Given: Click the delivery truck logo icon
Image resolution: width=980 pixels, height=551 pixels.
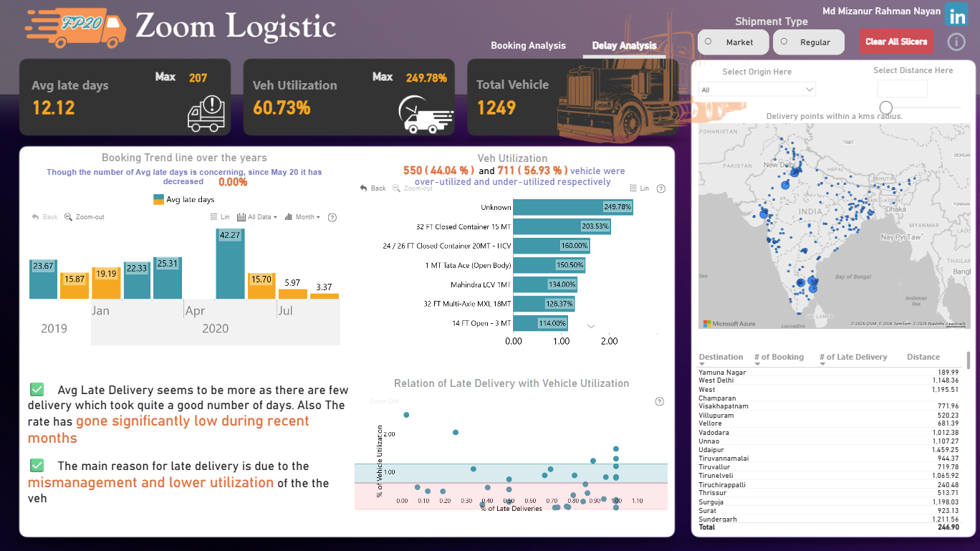Looking at the screenshot, I should 75,27.
